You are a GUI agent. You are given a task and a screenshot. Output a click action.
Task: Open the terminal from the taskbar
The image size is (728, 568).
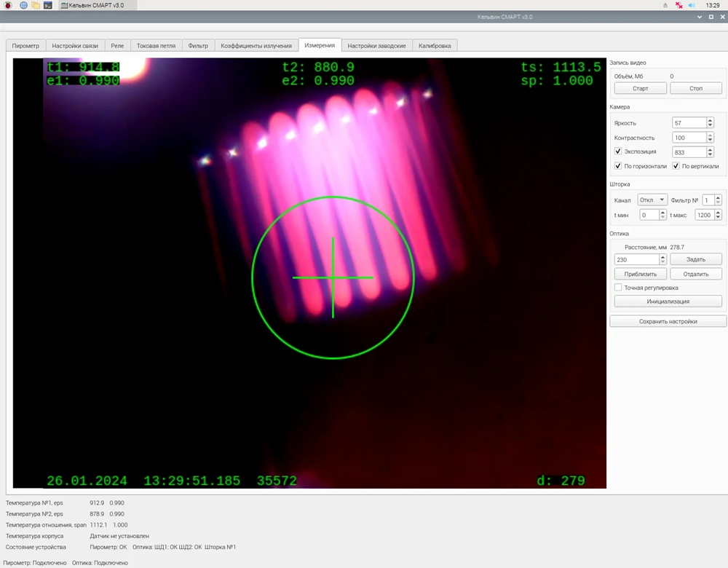pyautogui.click(x=47, y=5)
